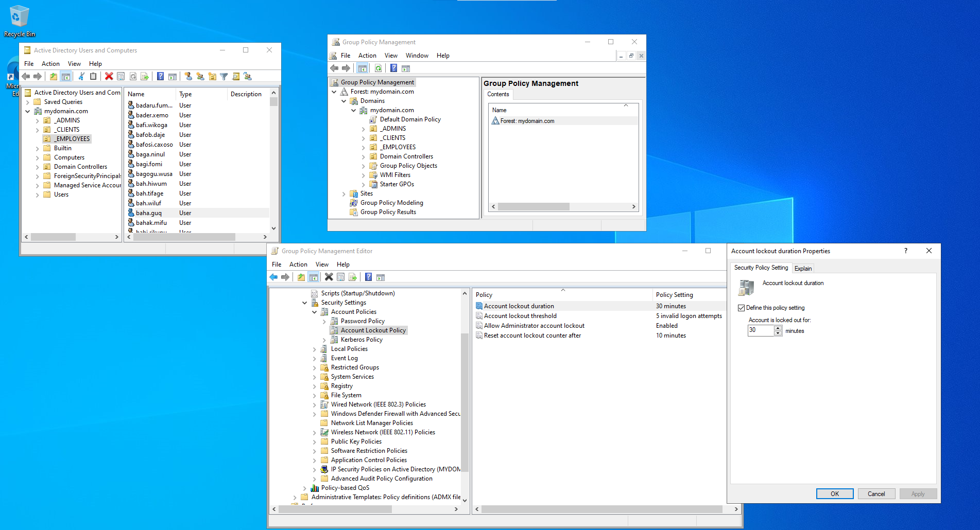Screen dimensions: 980x530
Task: Click Up one level in Active Directory toolbar
Action: tap(54, 77)
